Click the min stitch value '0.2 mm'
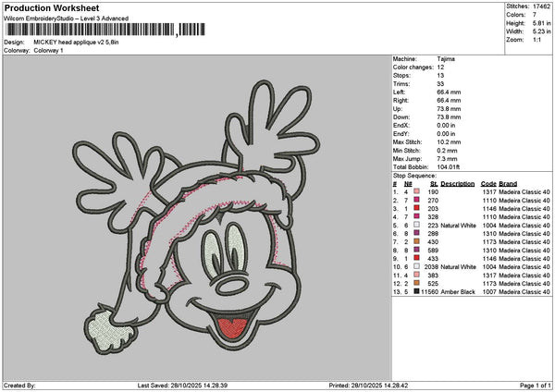Image resolution: width=555 pixels, height=392 pixels. pos(447,151)
